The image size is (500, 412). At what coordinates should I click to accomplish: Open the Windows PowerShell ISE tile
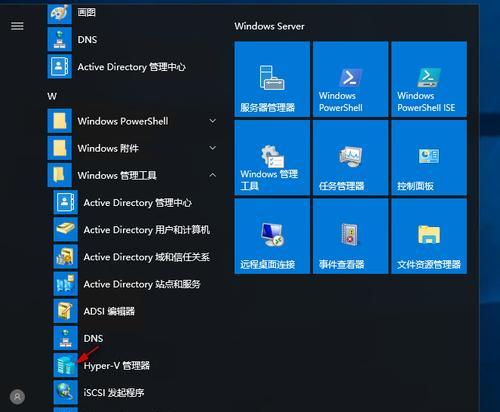(x=429, y=79)
